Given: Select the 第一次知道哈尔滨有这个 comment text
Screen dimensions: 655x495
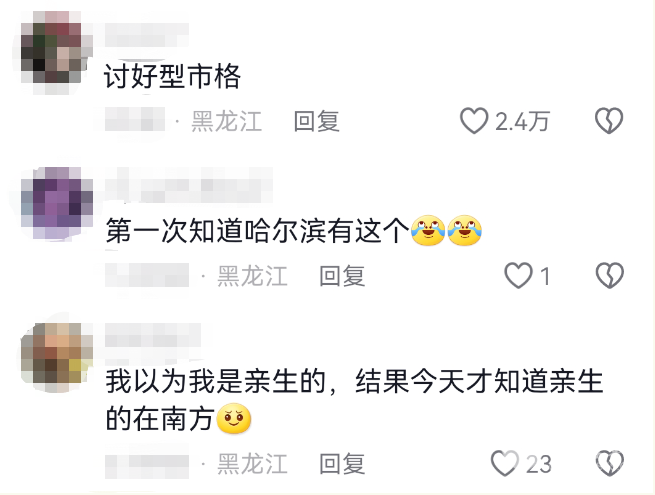Looking at the screenshot, I should click(294, 231).
